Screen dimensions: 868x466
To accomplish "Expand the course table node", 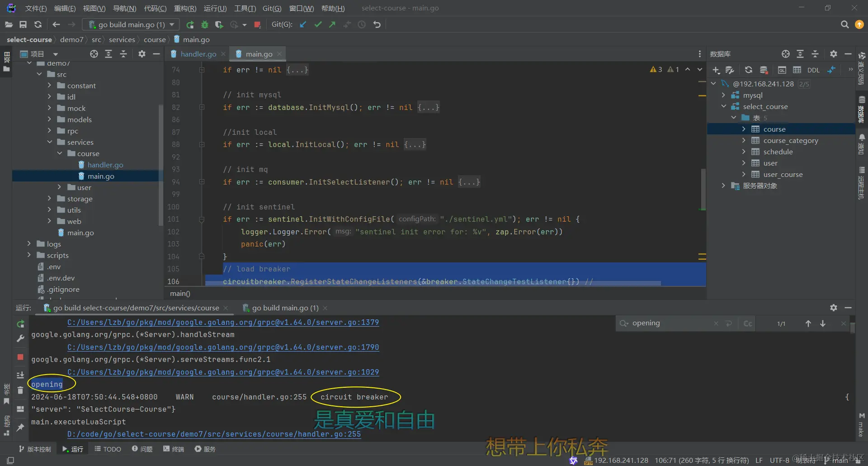I will coord(744,129).
